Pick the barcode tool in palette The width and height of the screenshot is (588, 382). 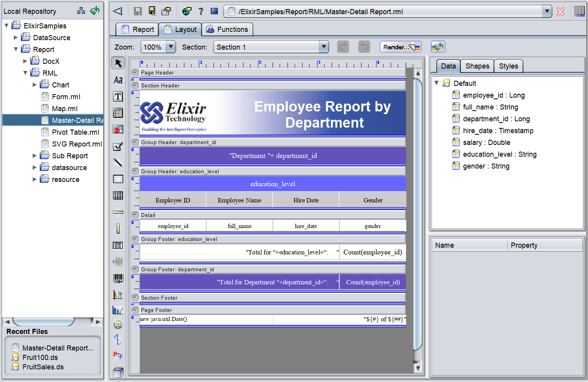pyautogui.click(x=118, y=278)
